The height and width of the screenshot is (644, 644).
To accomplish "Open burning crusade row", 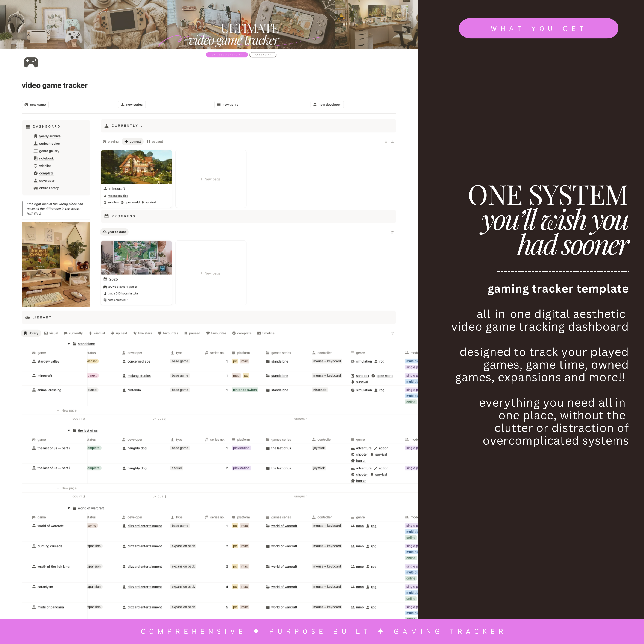I will pos(50,546).
